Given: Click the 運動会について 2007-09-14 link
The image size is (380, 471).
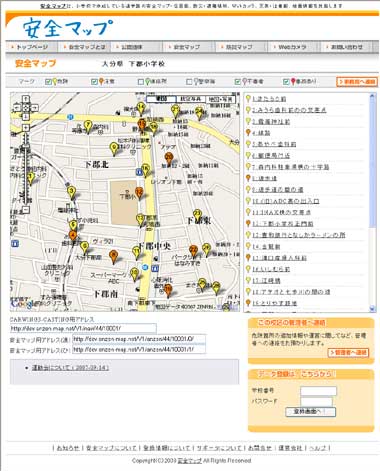Looking at the screenshot, I should click(x=70, y=368).
